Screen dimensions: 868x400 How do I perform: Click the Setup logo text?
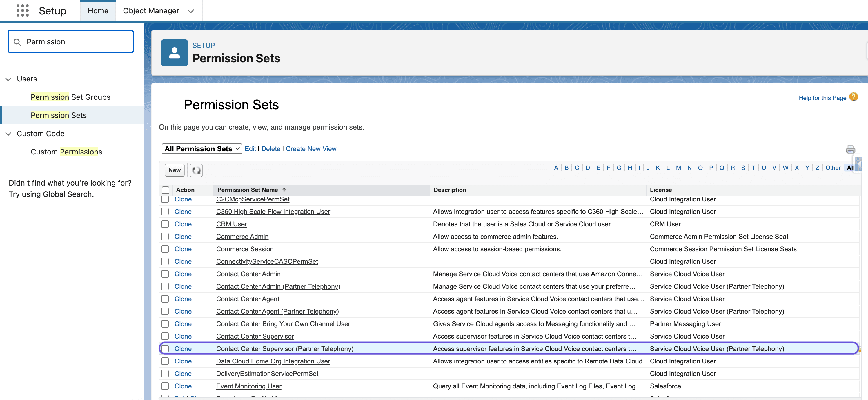(52, 10)
